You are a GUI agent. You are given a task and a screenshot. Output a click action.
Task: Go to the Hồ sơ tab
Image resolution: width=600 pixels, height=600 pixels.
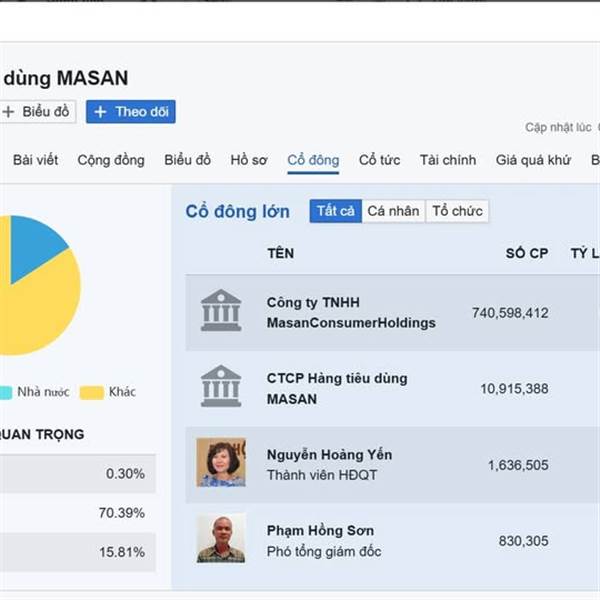(x=249, y=160)
